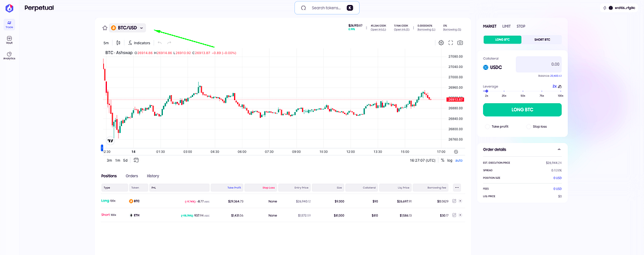
Task: Select the SHORT BTC button
Action: 541,40
